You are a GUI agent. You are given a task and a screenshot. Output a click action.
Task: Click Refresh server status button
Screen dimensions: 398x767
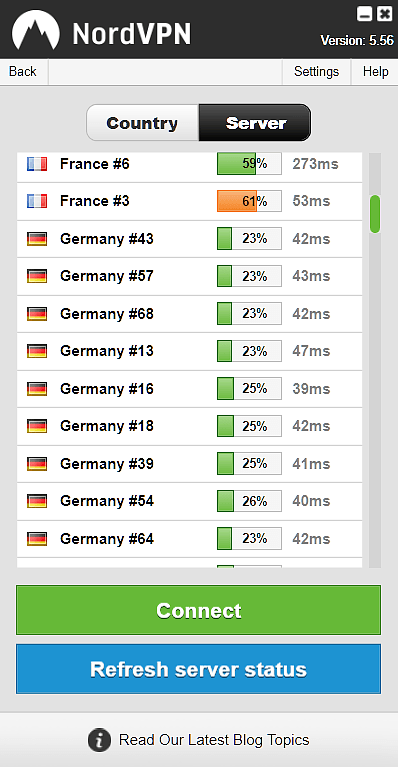(199, 669)
